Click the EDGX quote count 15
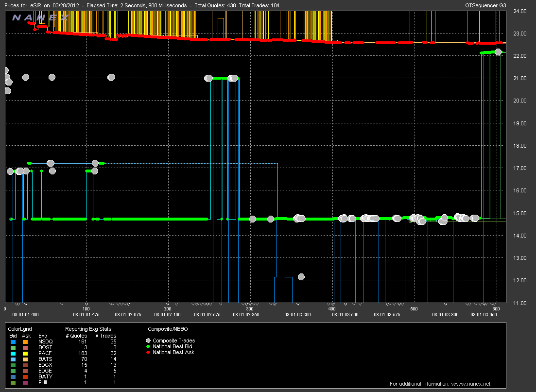The image size is (536, 392). coord(84,365)
